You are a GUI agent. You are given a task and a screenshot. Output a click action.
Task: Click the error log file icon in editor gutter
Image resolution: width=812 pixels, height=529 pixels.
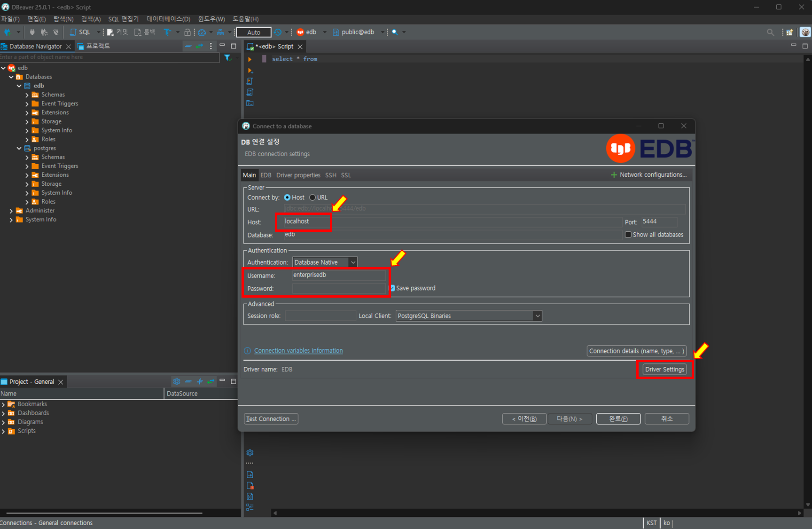[x=250, y=486]
